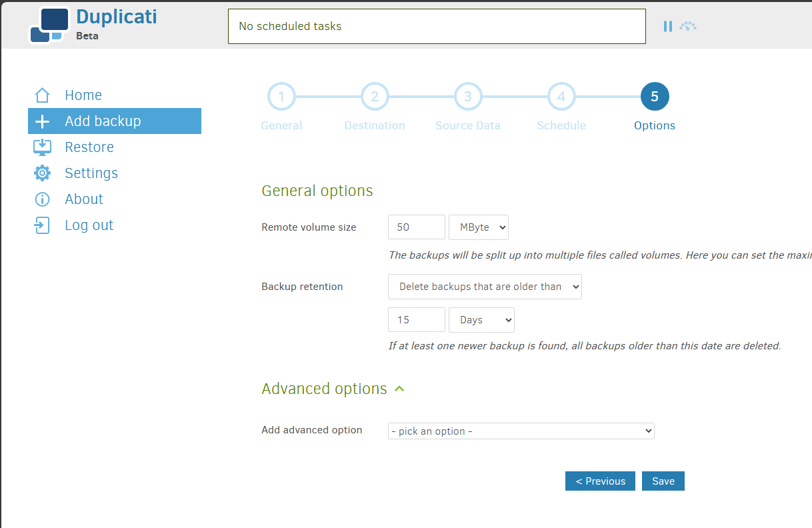The width and height of the screenshot is (812, 528).
Task: Click the remote volume size field
Action: click(x=416, y=227)
